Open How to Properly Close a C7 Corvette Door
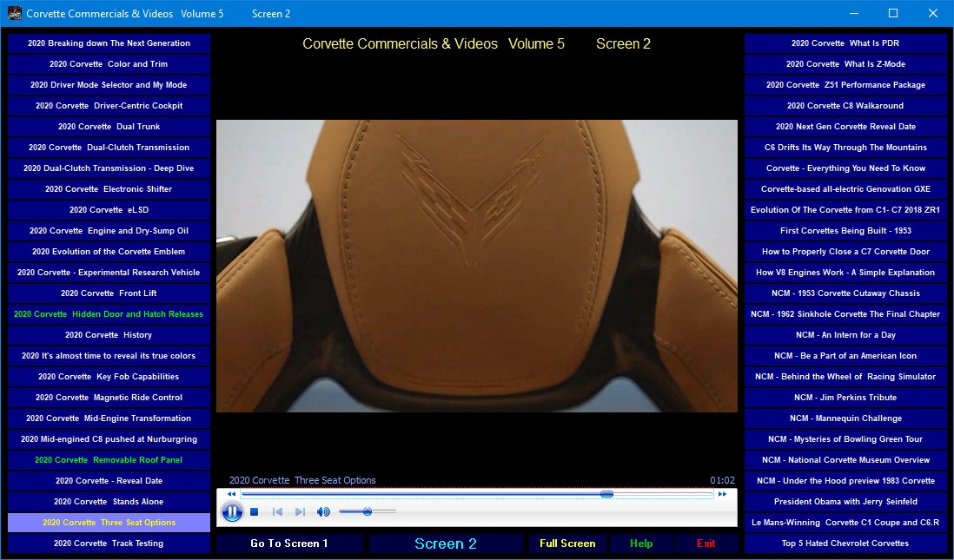954x560 pixels. [x=845, y=252]
